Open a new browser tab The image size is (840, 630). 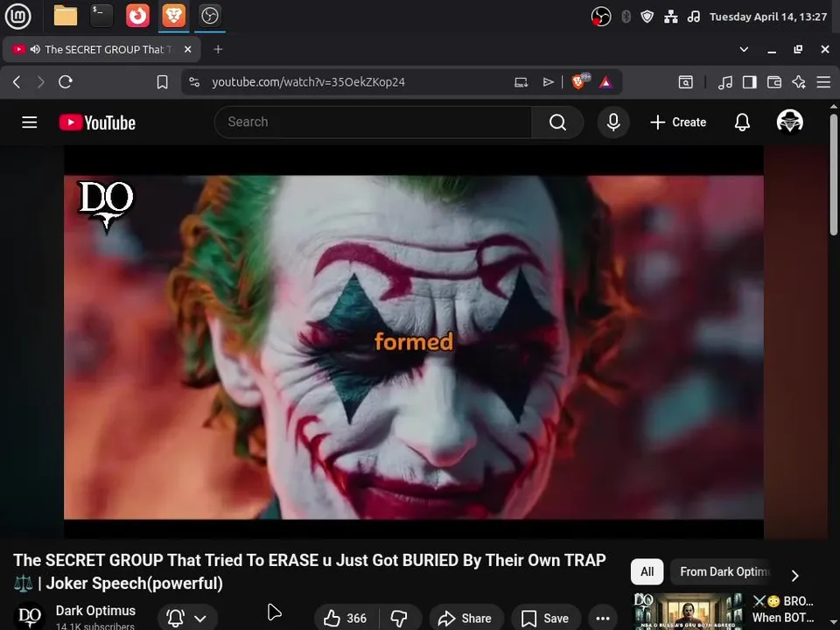point(218,49)
